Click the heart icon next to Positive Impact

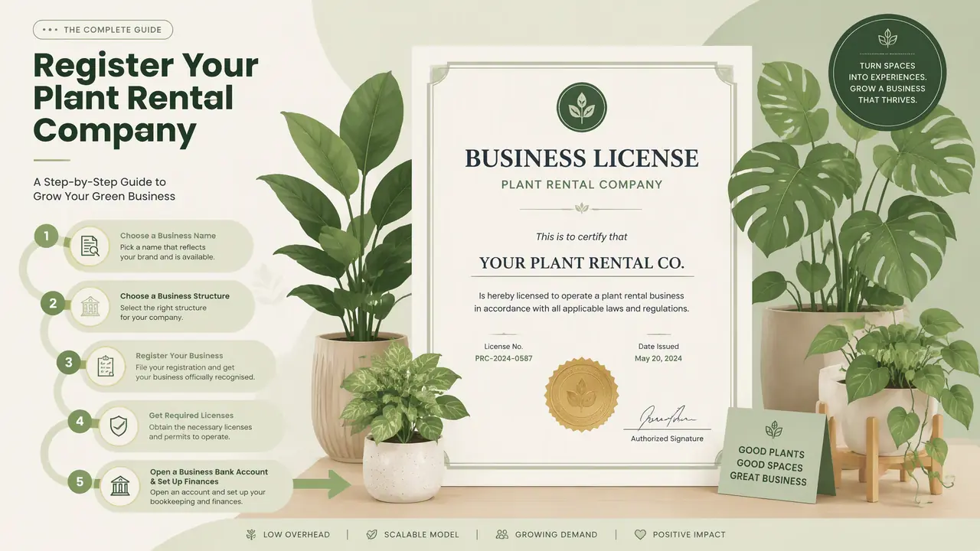click(x=640, y=534)
